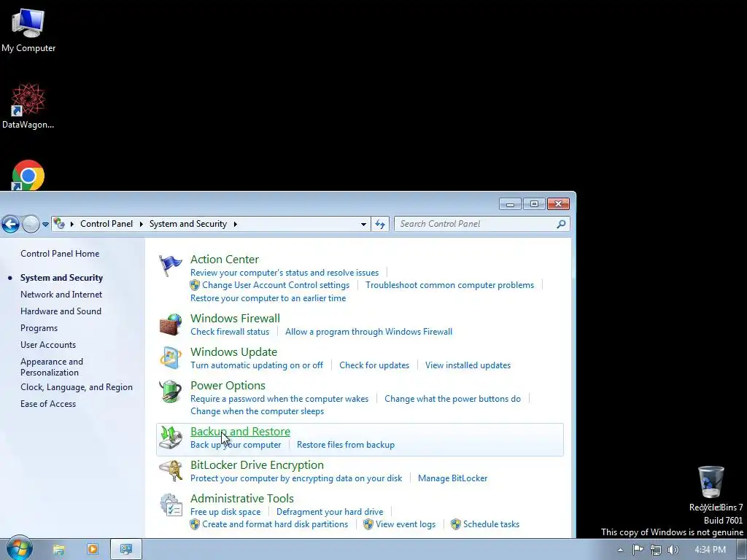This screenshot has width=747, height=560.
Task: Select Hardware and Sound category
Action: 61,311
